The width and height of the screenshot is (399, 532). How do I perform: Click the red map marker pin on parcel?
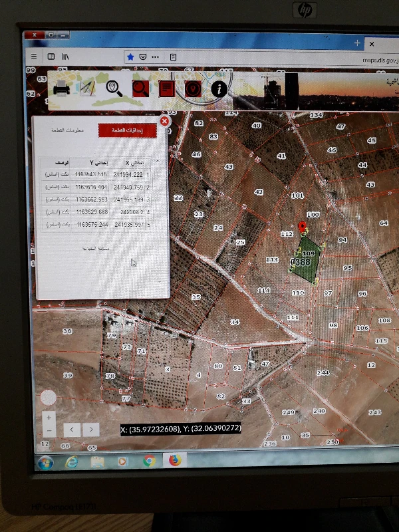click(302, 227)
